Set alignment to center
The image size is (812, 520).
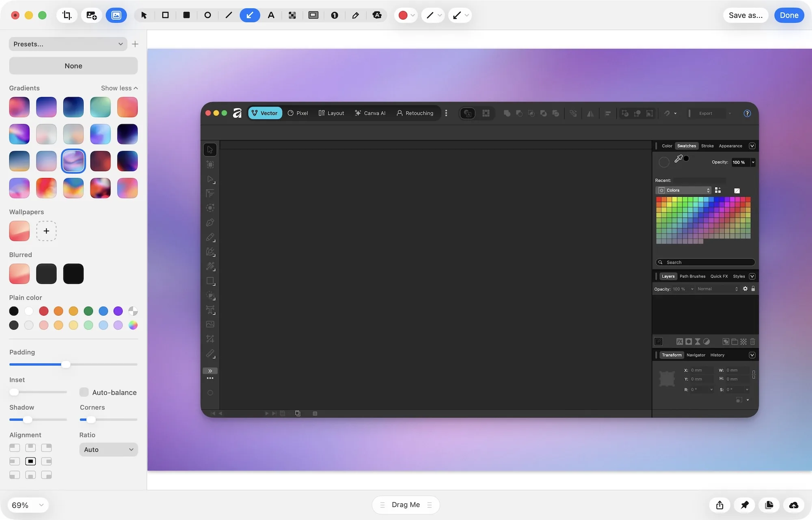click(30, 461)
